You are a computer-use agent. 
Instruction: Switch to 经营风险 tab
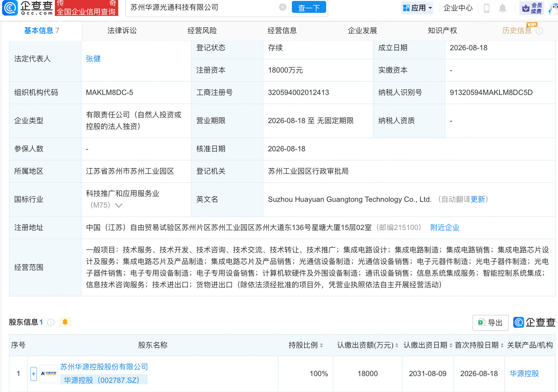pyautogui.click(x=202, y=31)
